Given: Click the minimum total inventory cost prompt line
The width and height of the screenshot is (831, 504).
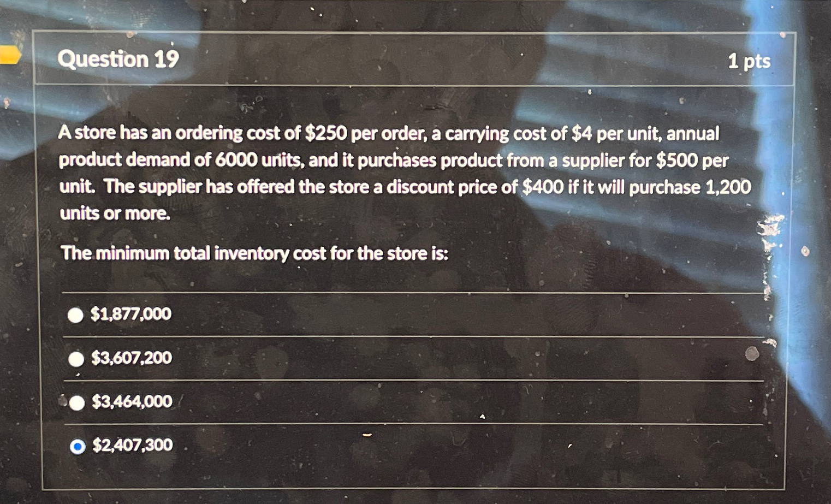Looking at the screenshot, I should (x=253, y=253).
